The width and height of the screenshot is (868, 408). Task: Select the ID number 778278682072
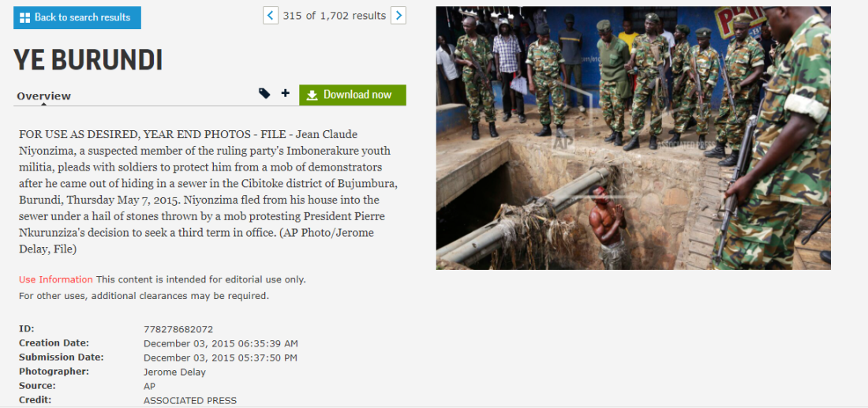[178, 329]
